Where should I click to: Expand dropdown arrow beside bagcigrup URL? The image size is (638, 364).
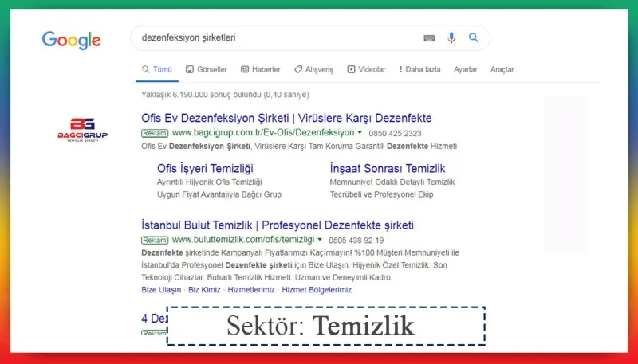(x=360, y=133)
